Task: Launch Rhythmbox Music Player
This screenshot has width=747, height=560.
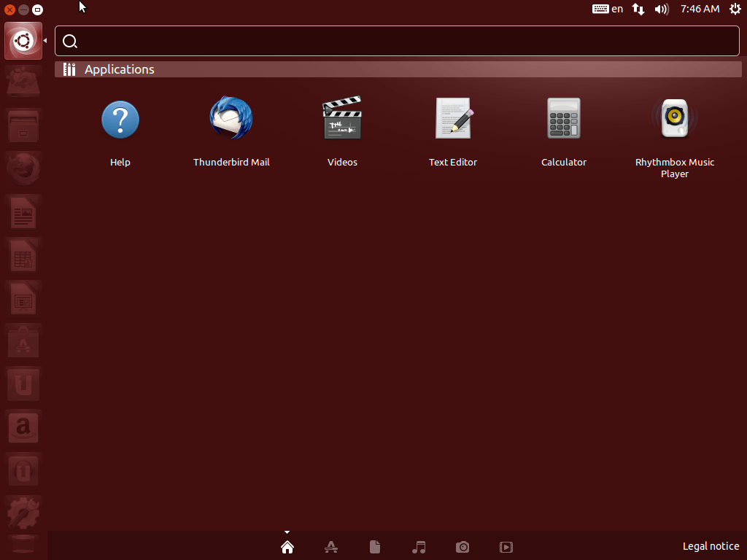Action: coord(675,117)
